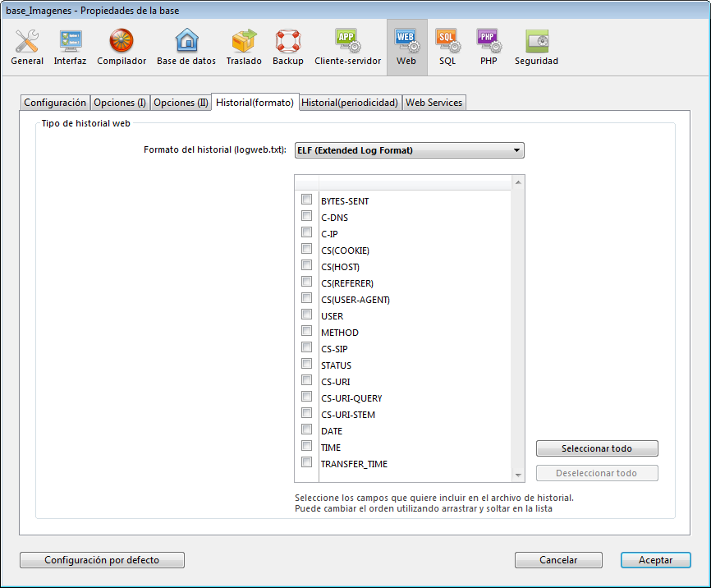
Task: Open the Compilador settings section
Action: point(122,47)
